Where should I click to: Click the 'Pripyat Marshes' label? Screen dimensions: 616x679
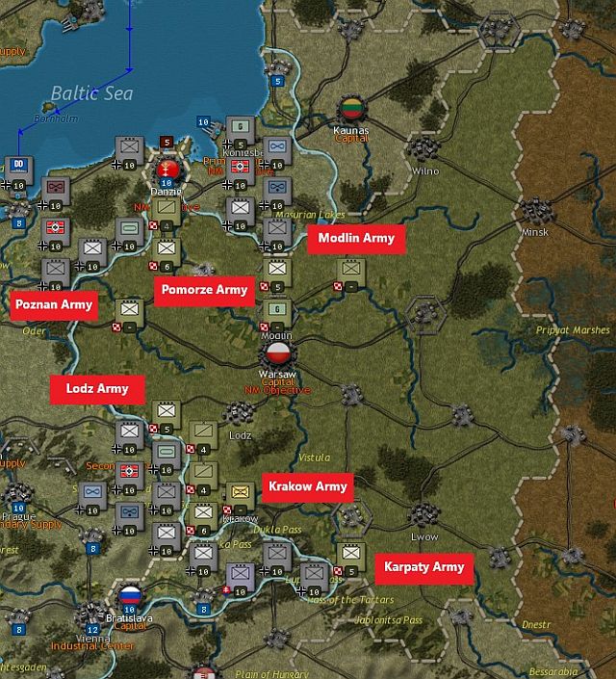coord(573,330)
